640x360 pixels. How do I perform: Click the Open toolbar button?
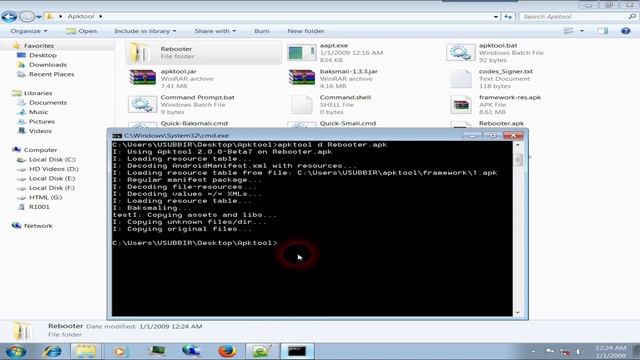tap(82, 31)
